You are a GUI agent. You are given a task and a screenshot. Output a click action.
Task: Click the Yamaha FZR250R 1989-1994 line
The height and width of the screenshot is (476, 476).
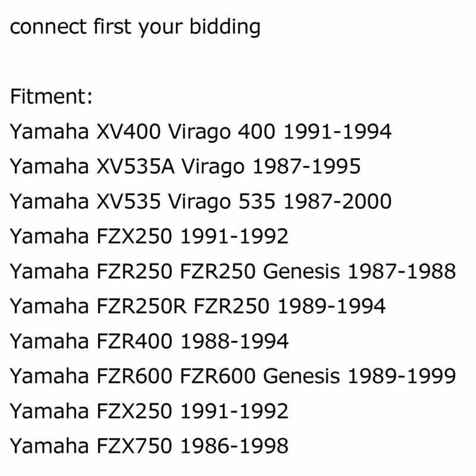coord(198,306)
